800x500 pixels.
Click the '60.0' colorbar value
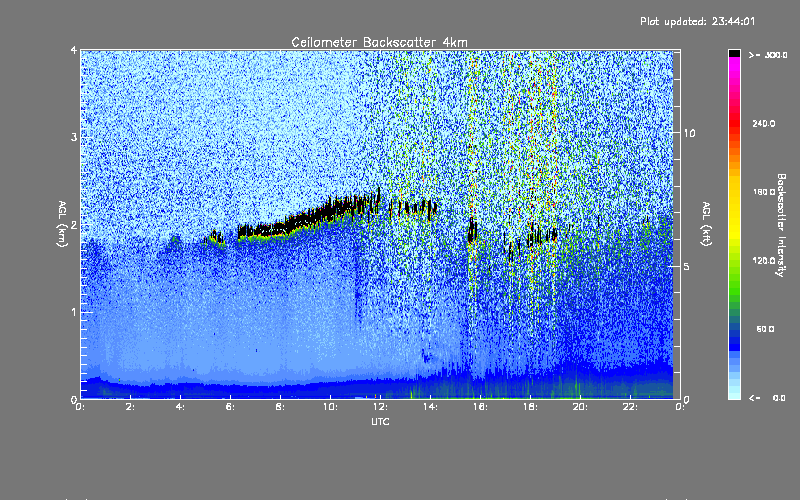point(765,329)
